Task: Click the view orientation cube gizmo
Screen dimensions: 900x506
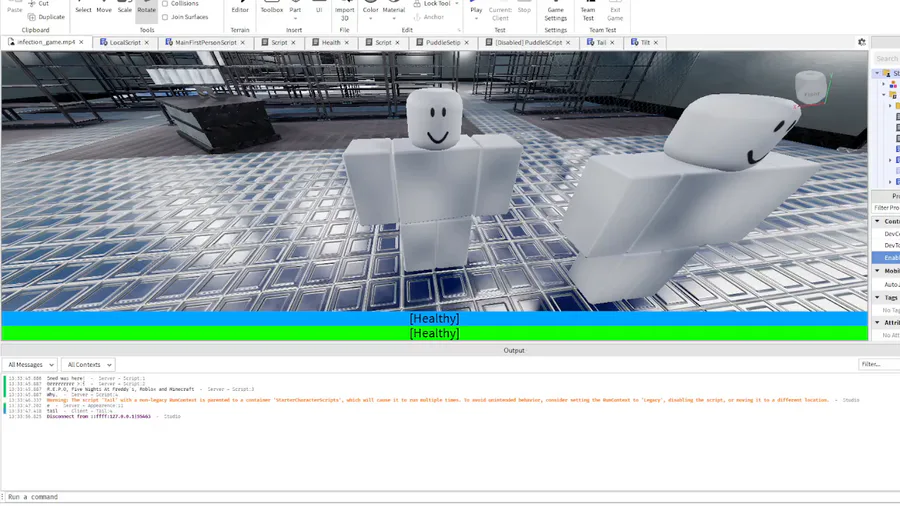Action: [x=811, y=88]
